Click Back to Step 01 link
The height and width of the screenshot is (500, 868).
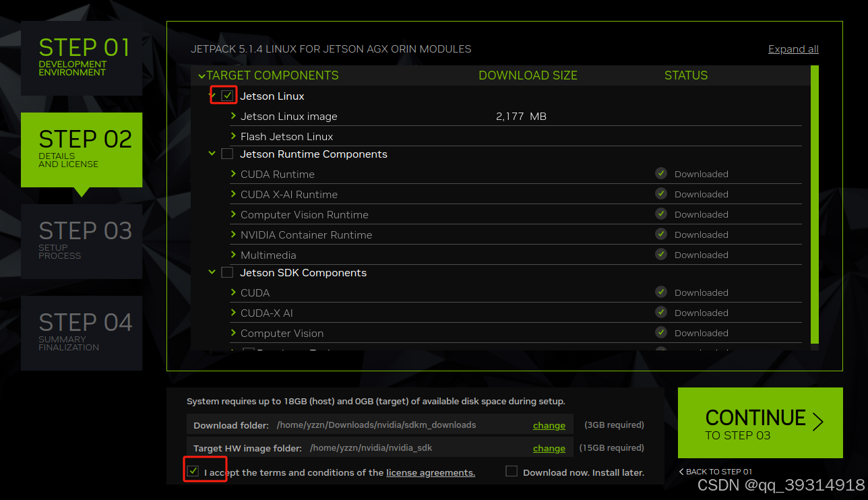pos(715,472)
